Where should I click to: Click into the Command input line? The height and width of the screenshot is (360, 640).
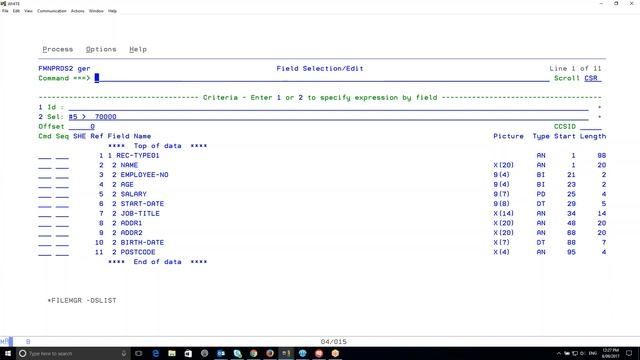(x=322, y=78)
